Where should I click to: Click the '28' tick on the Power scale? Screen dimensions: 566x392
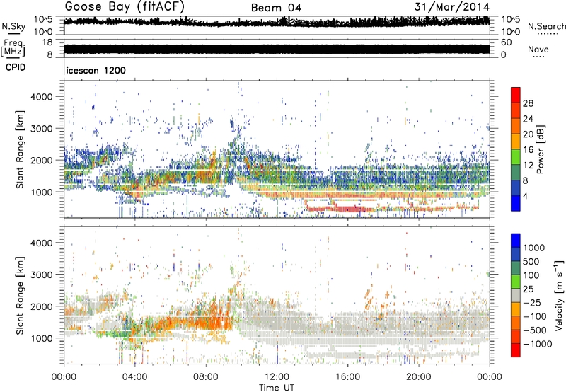point(528,103)
